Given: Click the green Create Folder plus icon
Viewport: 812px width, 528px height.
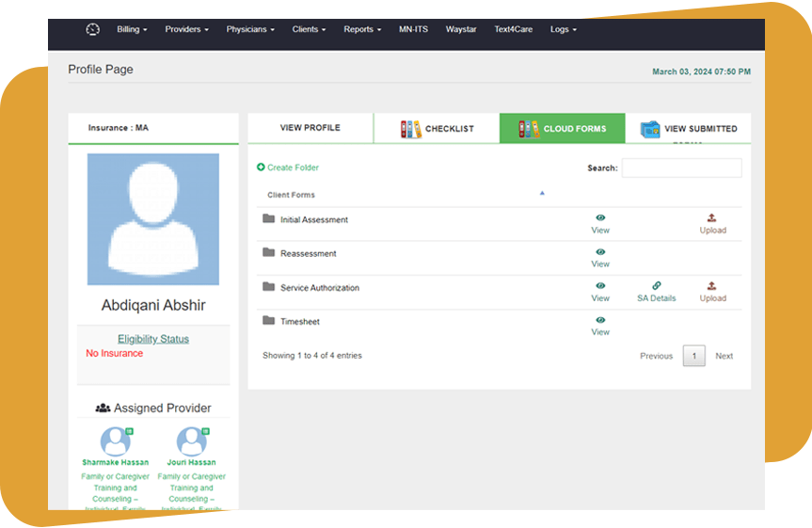Looking at the screenshot, I should (261, 168).
